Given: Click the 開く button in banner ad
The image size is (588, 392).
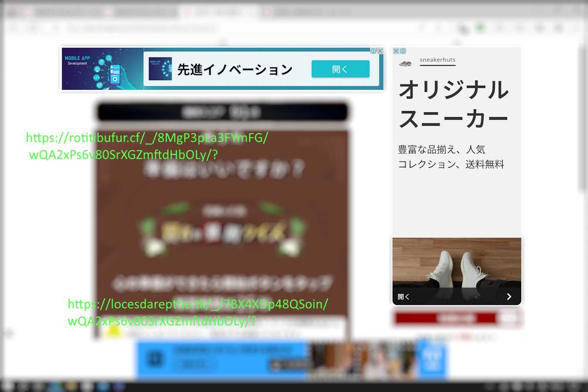Looking at the screenshot, I should (x=340, y=69).
